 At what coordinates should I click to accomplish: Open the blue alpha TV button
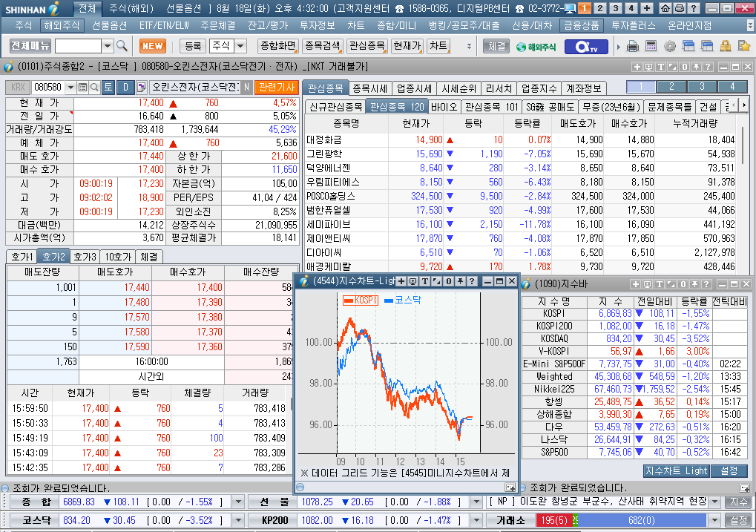pyautogui.click(x=587, y=47)
